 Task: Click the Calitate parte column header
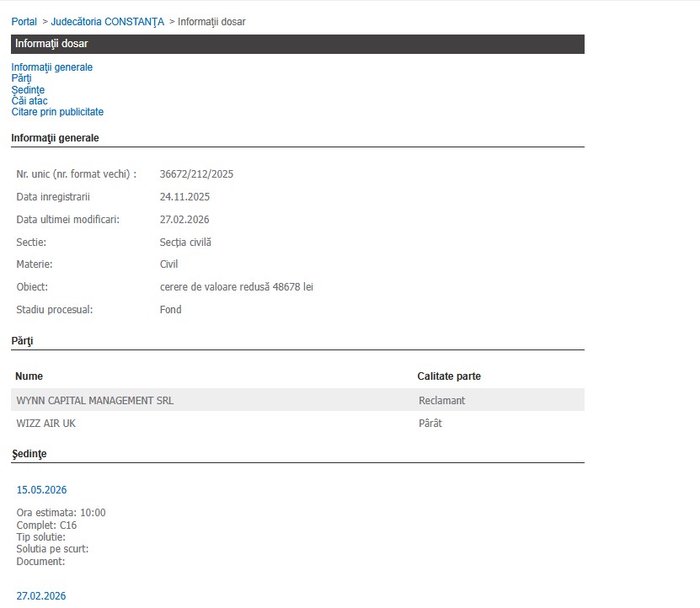[x=449, y=376]
